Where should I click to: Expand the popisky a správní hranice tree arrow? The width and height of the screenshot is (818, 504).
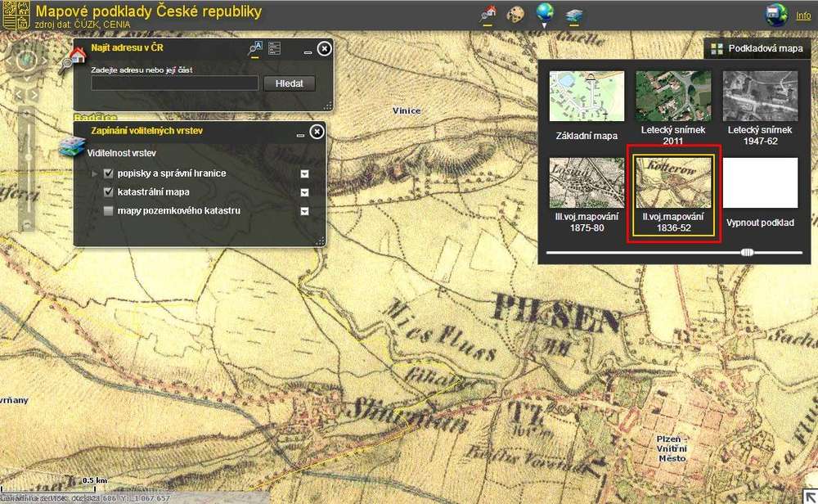click(x=95, y=173)
